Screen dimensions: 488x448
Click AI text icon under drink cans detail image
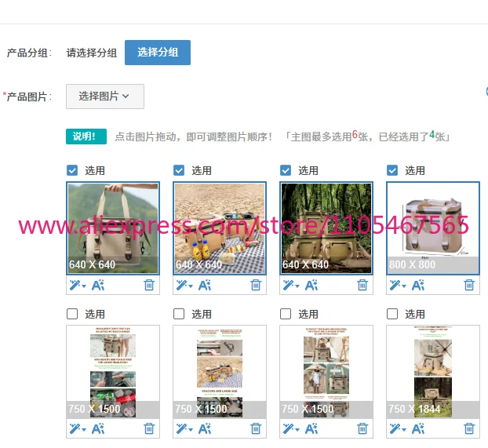(x=98, y=428)
